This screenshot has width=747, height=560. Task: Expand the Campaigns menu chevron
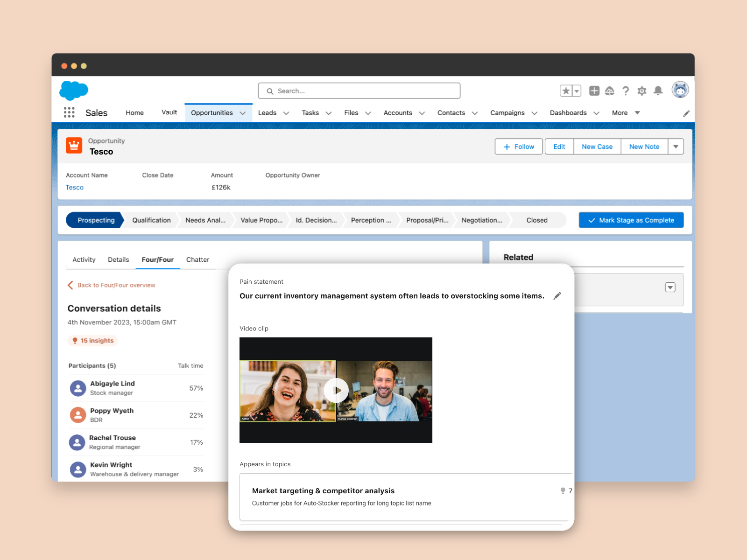[x=535, y=113]
